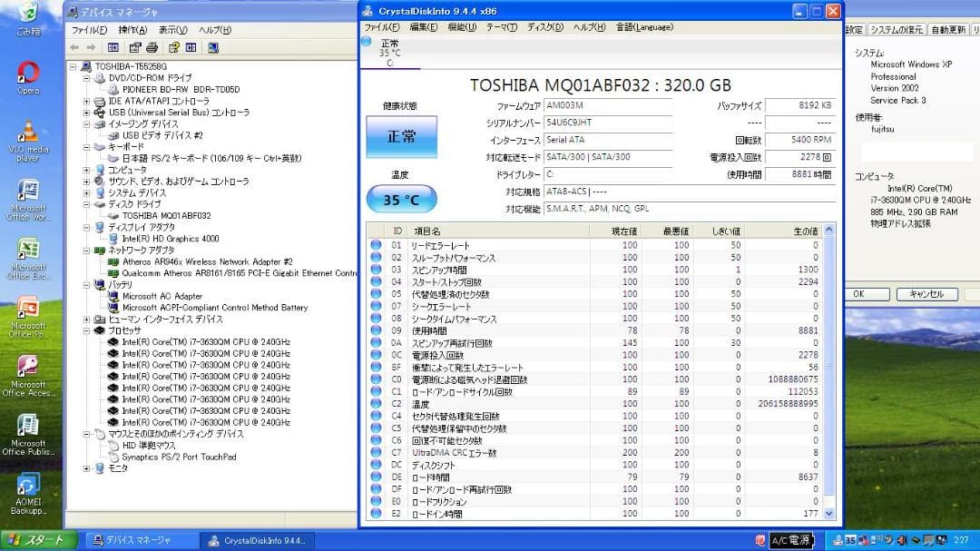Open Microsoft Office PowerPoint desktop icon

(28, 317)
